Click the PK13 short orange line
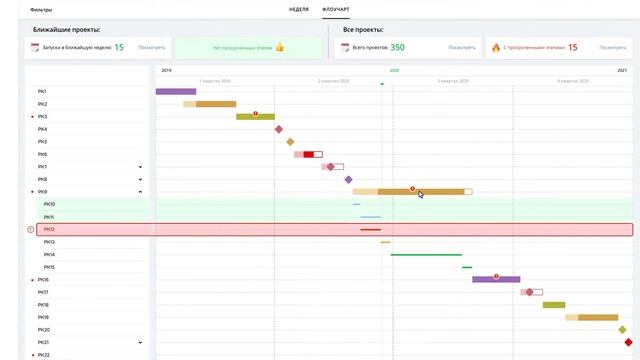640x360 pixels. [385, 242]
